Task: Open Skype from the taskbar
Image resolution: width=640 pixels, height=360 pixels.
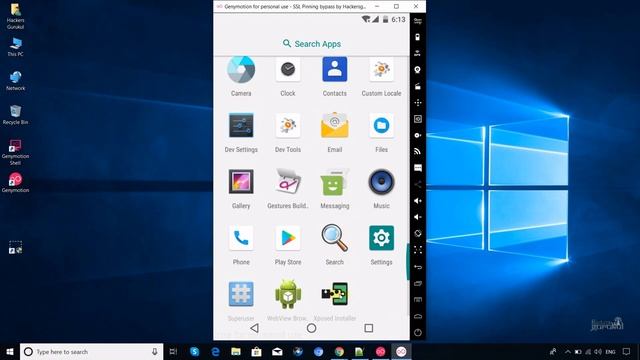Action: click(195, 351)
